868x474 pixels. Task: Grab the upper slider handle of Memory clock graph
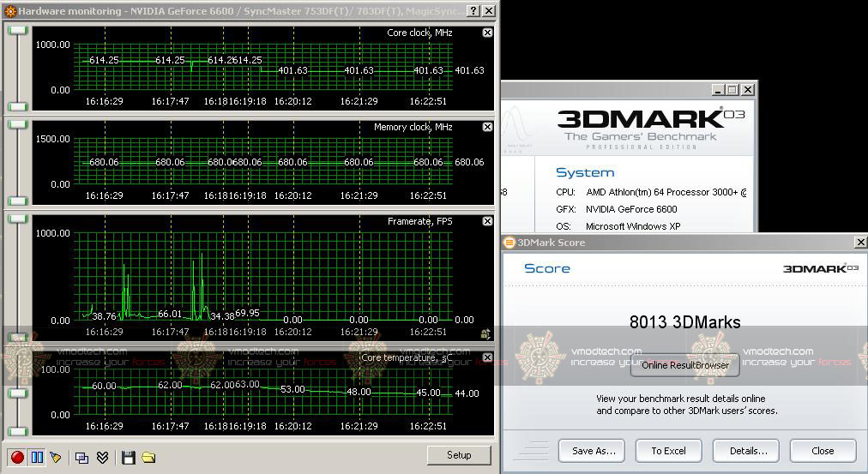[x=18, y=124]
